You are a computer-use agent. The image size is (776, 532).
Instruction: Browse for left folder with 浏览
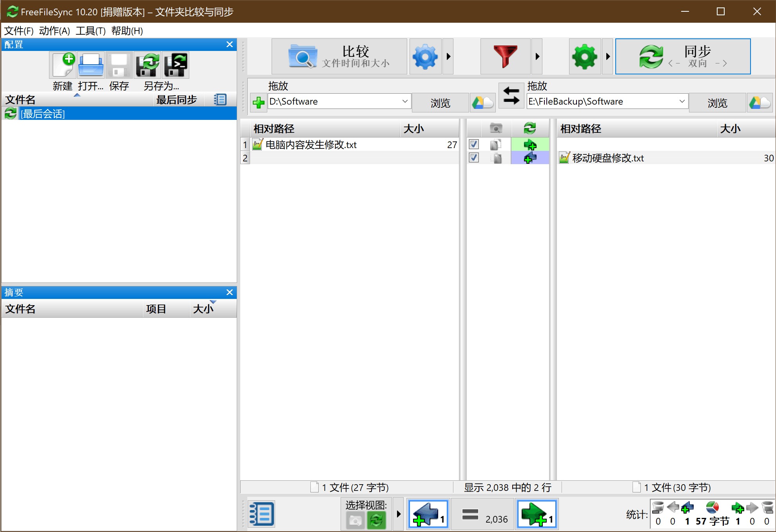440,103
